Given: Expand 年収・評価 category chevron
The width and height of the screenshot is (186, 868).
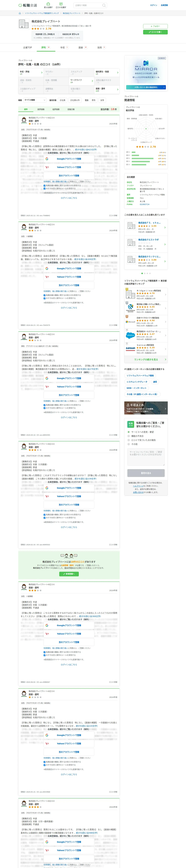Looking at the screenshot, I should click(x=42, y=72).
